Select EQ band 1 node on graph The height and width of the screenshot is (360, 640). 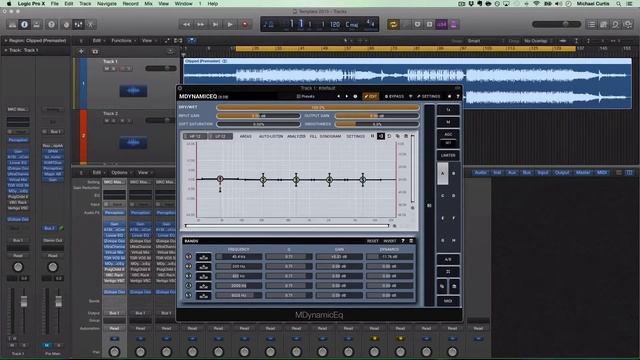220,179
